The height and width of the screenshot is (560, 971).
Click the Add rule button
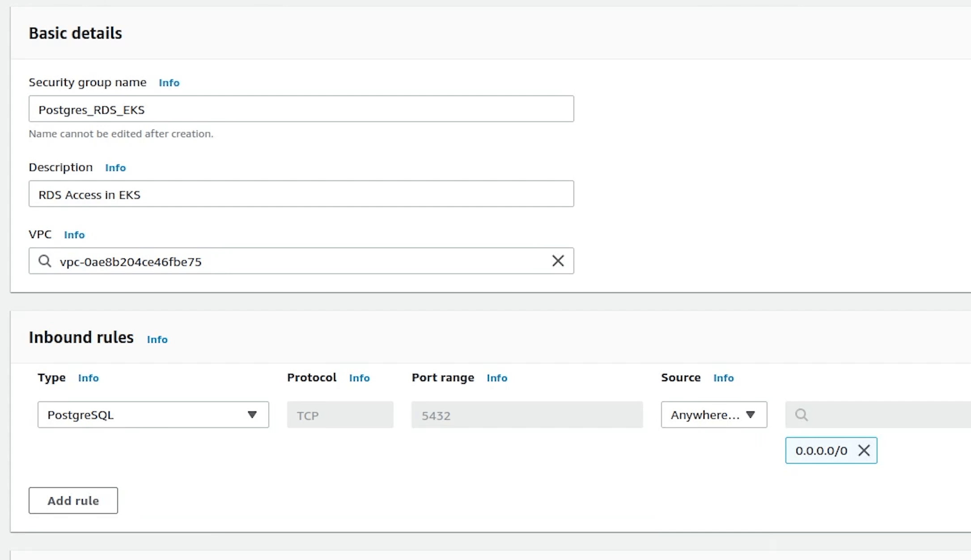point(73,501)
